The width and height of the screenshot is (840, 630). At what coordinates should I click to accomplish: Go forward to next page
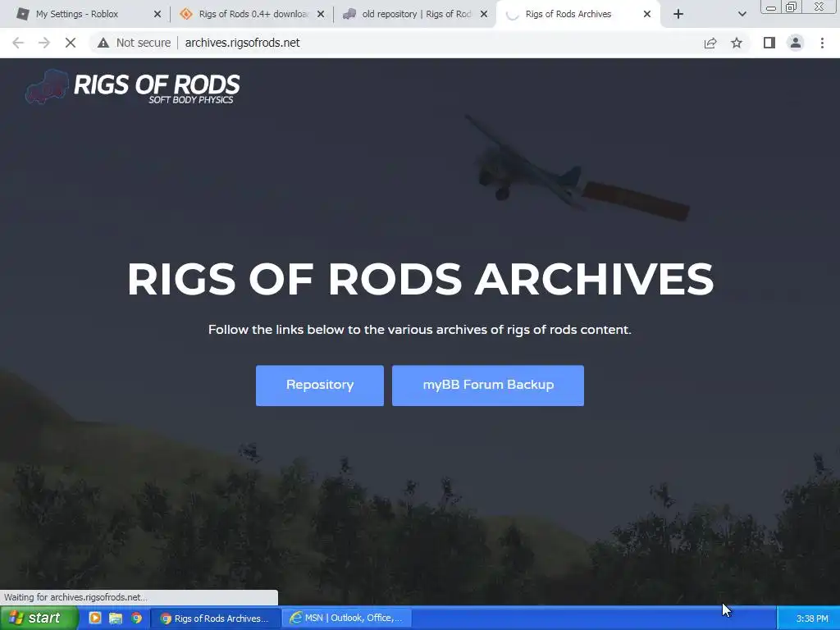[44, 43]
